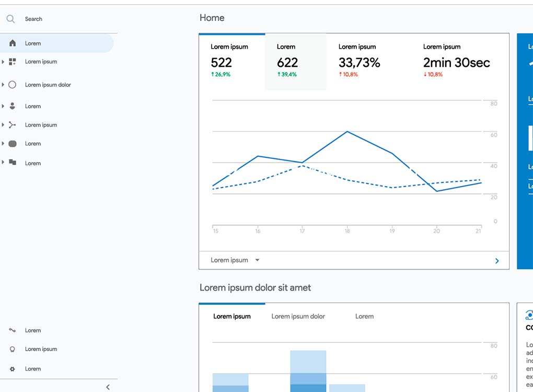Image resolution: width=533 pixels, height=392 pixels.
Task: Expand the person Lorem sidebar section
Action: pyautogui.click(x=3, y=106)
